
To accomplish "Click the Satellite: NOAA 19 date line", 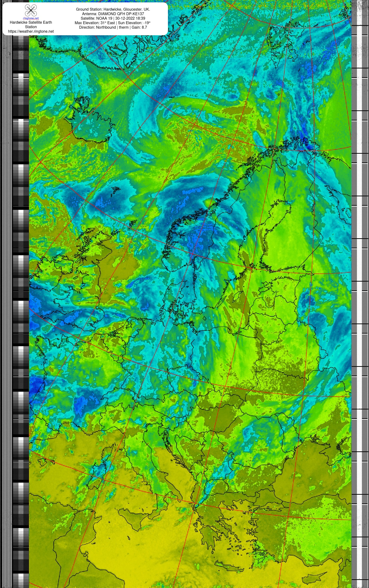I will click(113, 18).
